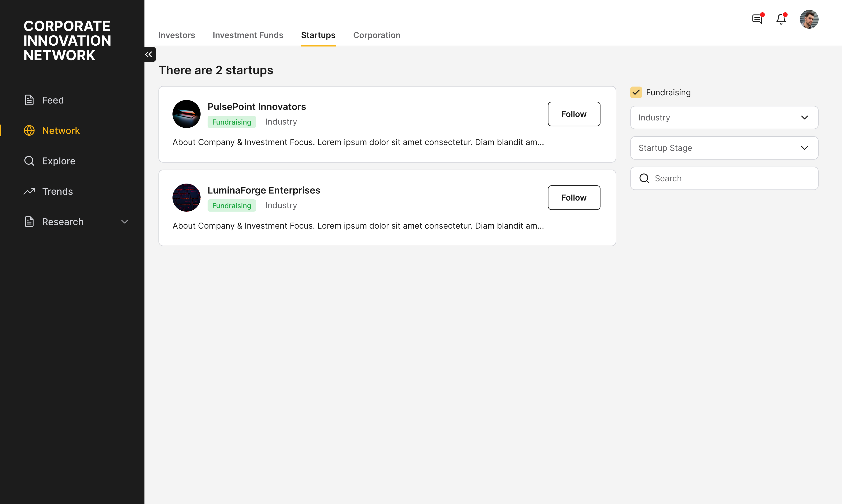Open the messages chat icon

[757, 19]
